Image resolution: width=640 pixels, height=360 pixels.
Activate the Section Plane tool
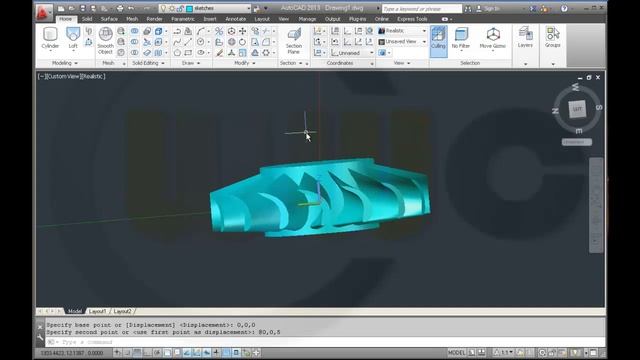tap(293, 41)
